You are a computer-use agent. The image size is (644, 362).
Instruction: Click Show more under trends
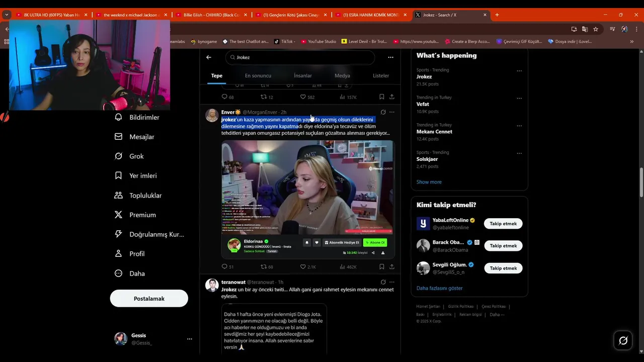point(429,182)
